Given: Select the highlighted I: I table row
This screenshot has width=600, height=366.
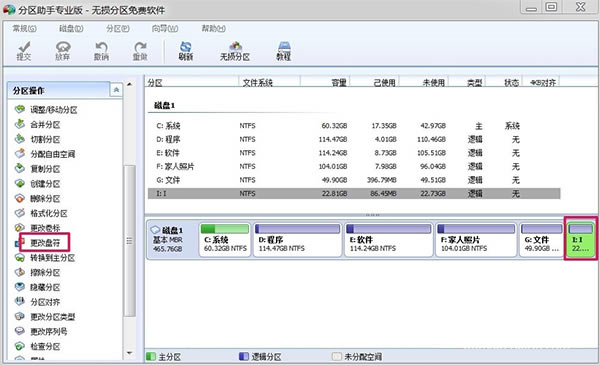Looking at the screenshot, I should [x=354, y=194].
